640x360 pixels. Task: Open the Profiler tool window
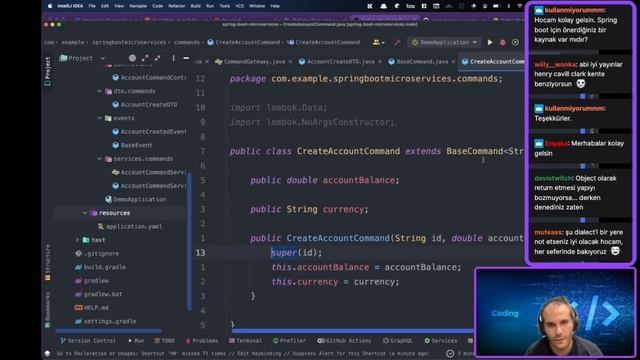coord(289,340)
